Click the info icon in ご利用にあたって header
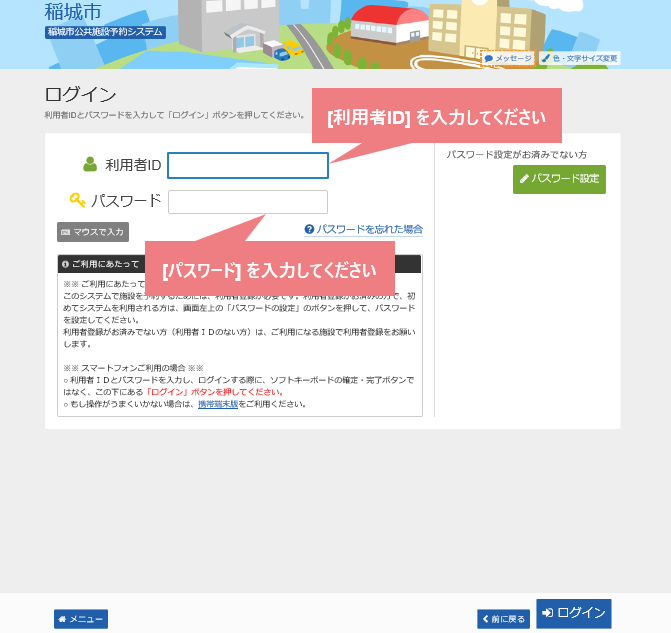 point(65,264)
